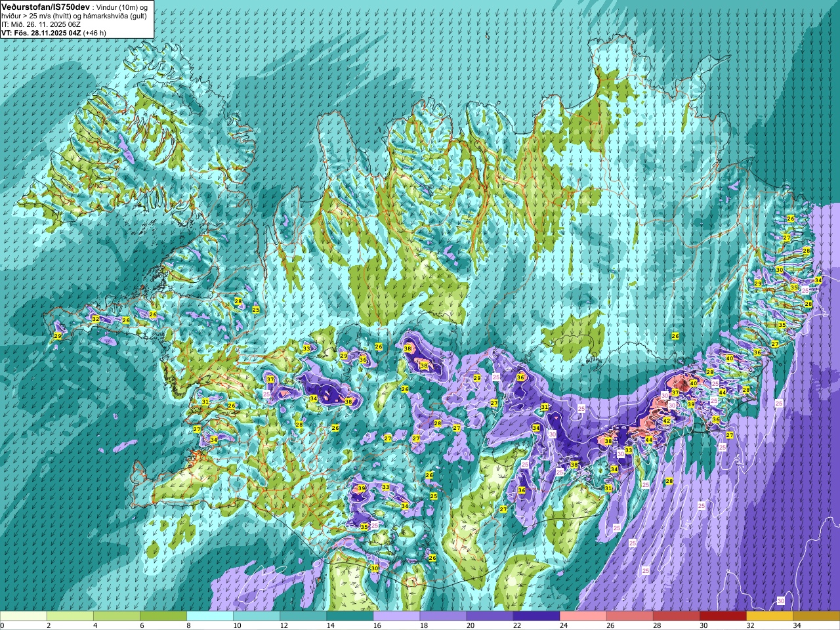
Task: Click the olive green 6–8 legend swatch
Action: pos(163,616)
